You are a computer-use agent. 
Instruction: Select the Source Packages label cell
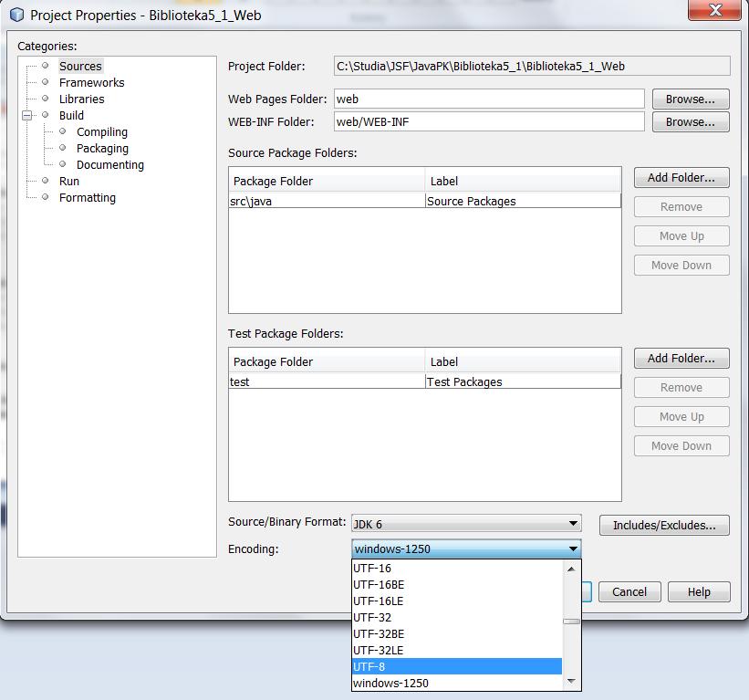point(523,201)
